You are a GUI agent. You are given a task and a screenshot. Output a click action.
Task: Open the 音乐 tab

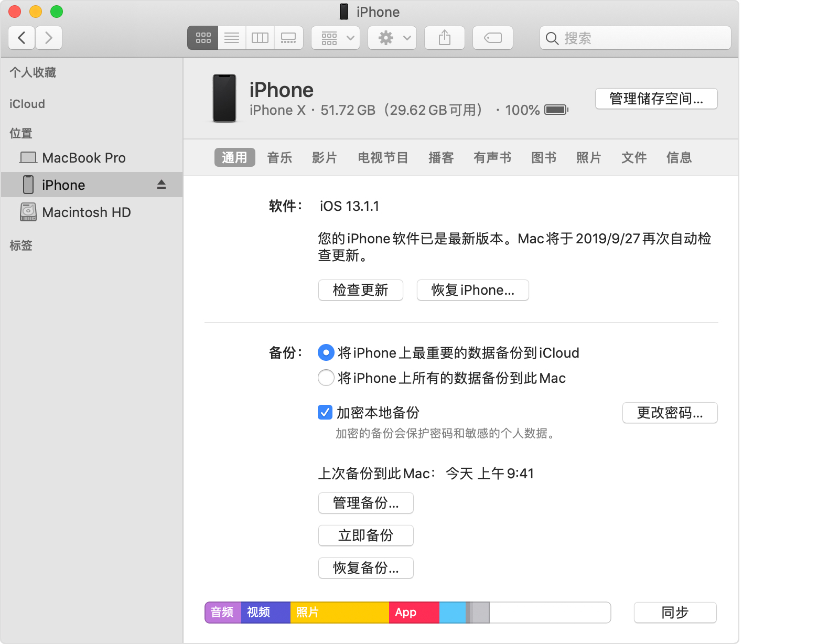[279, 158]
